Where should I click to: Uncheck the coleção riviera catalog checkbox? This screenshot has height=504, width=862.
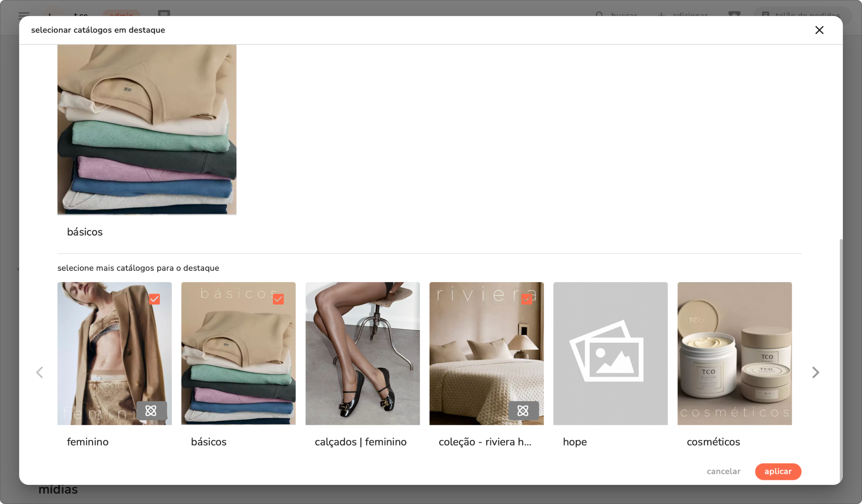[x=527, y=299]
